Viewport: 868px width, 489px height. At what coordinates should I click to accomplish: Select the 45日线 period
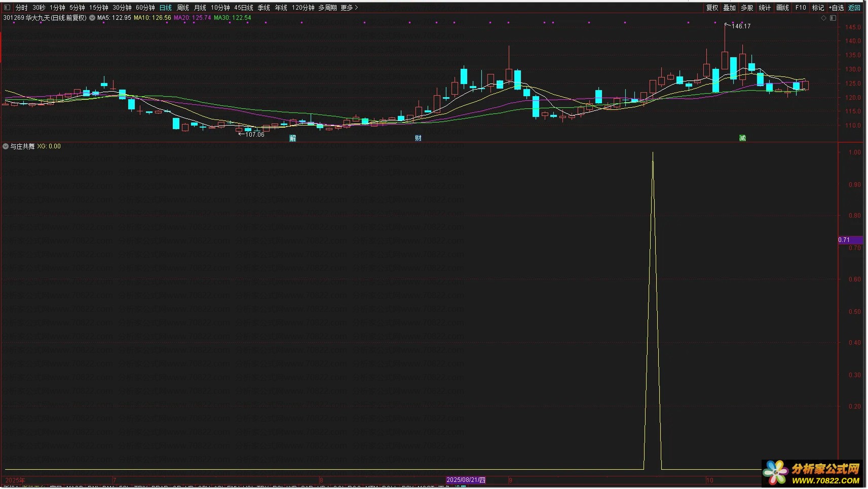[244, 8]
